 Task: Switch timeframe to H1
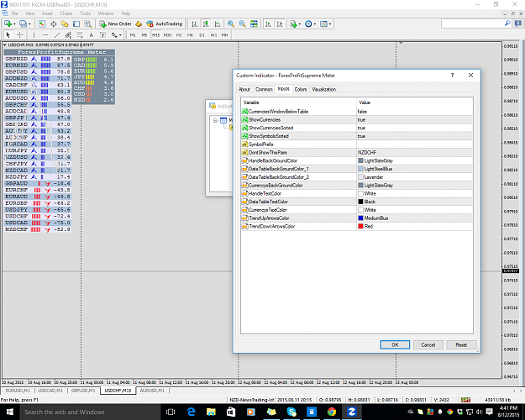[x=179, y=34]
